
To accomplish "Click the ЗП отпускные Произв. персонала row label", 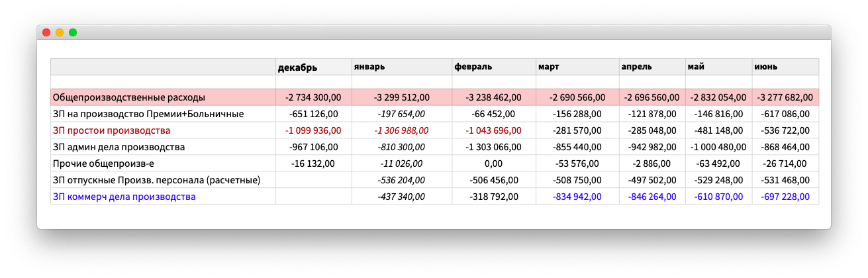I will pyautogui.click(x=156, y=180).
